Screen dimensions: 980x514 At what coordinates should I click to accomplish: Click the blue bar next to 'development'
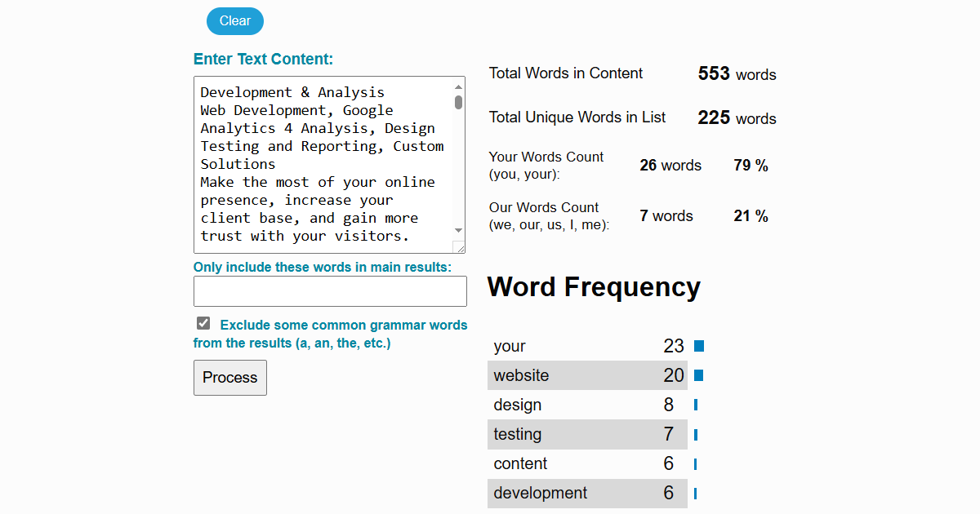695,493
